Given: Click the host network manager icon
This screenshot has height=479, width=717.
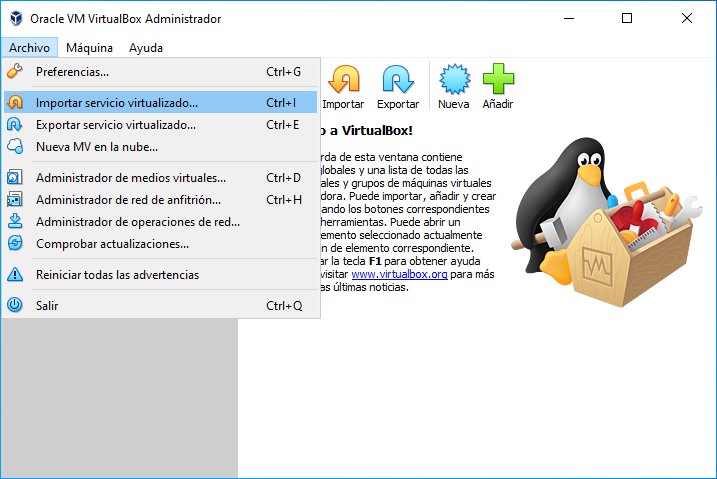Looking at the screenshot, I should pyautogui.click(x=15, y=199).
